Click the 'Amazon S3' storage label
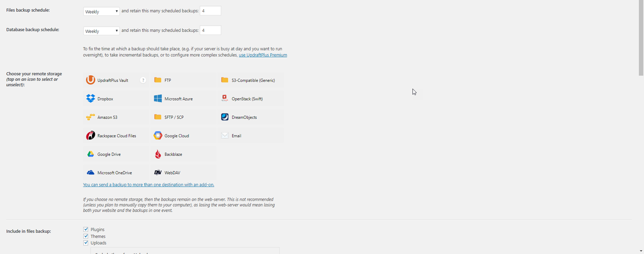 pos(108,117)
